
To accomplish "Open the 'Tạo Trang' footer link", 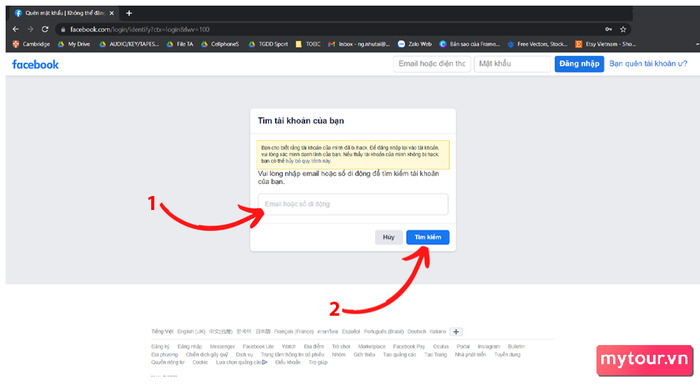I will pyautogui.click(x=435, y=355).
